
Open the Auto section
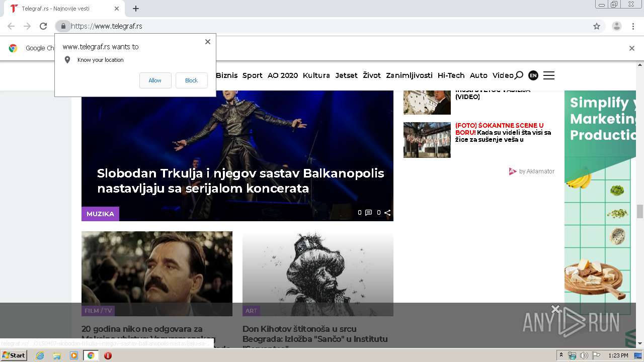478,75
